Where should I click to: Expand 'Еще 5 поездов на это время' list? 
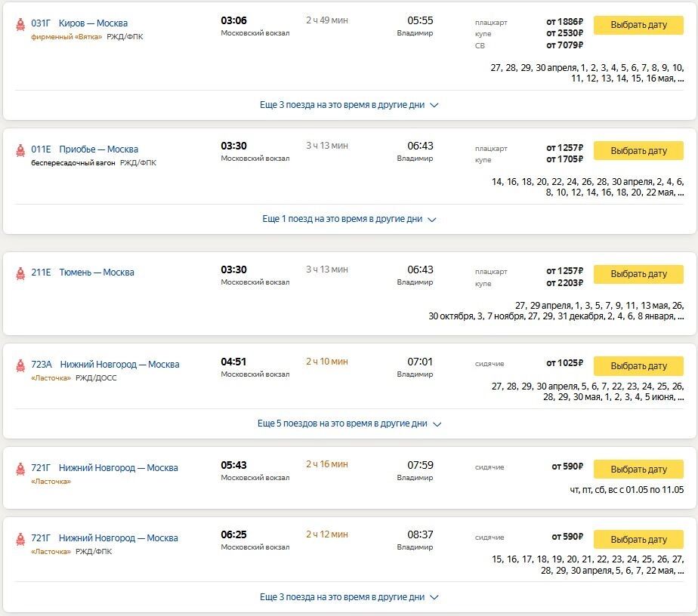pyautogui.click(x=349, y=423)
